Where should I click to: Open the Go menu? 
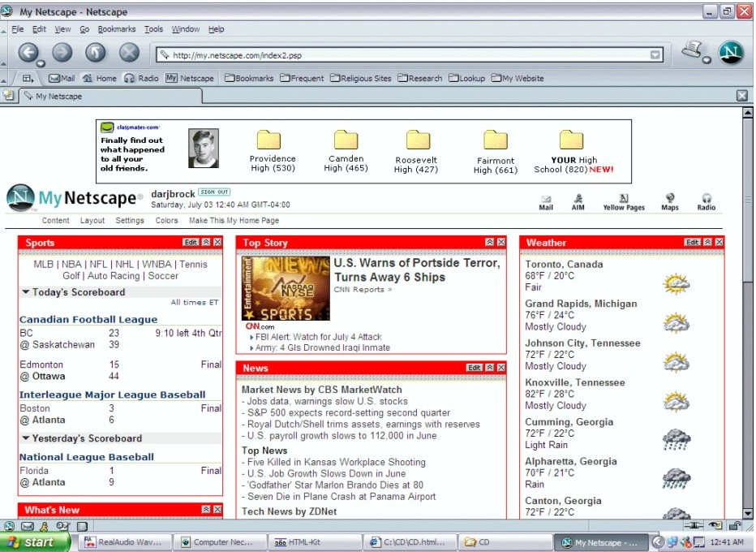[84, 29]
